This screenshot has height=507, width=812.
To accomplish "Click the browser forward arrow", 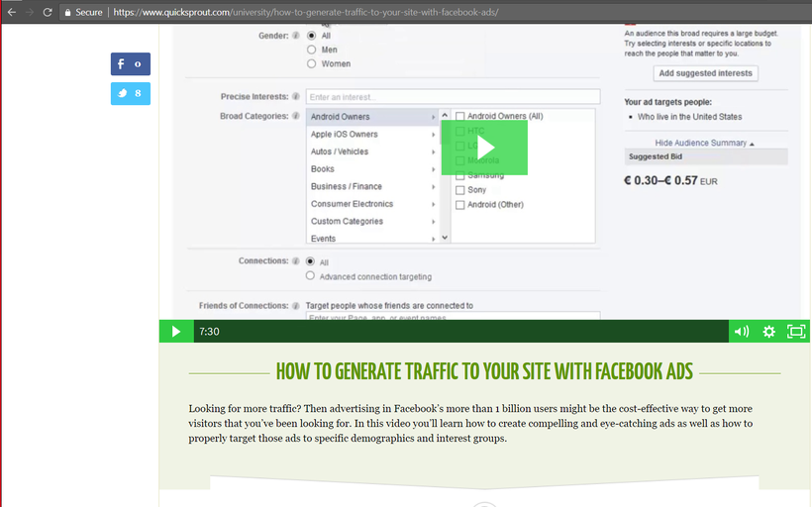I will tap(30, 12).
